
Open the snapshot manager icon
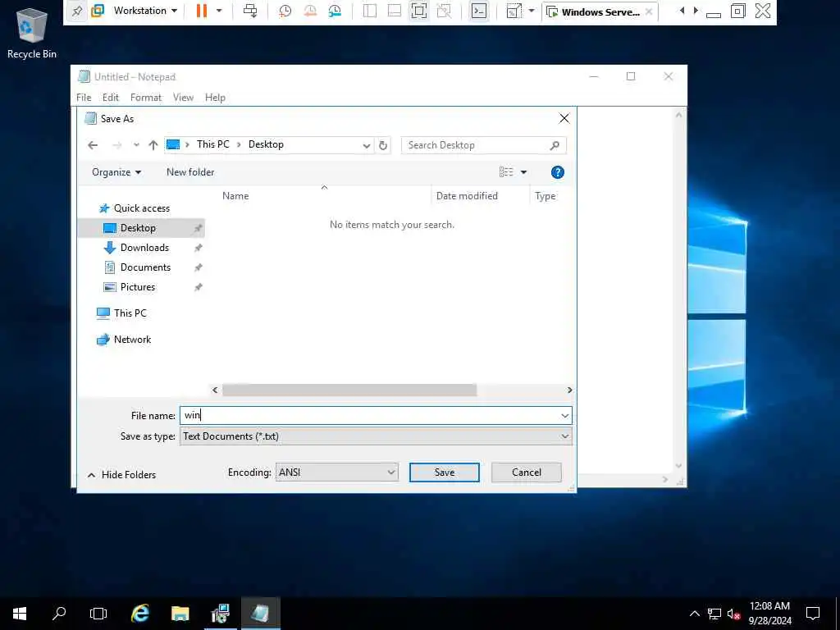(x=335, y=11)
